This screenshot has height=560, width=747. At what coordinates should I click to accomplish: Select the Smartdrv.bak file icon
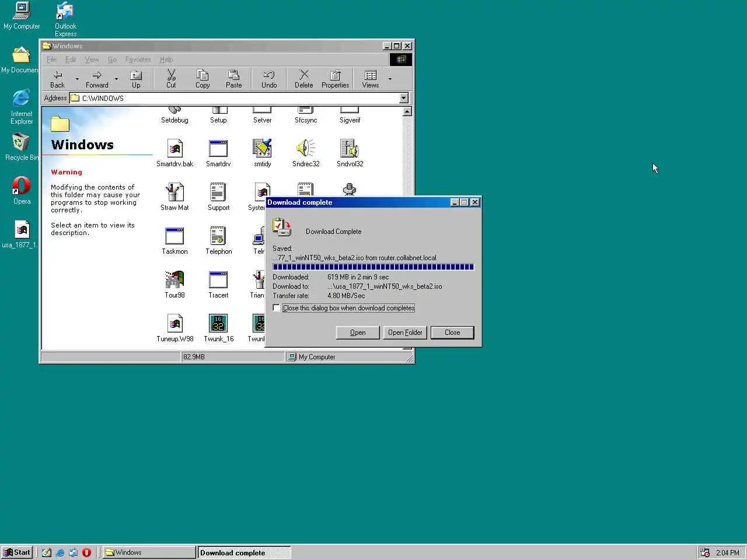pyautogui.click(x=174, y=153)
